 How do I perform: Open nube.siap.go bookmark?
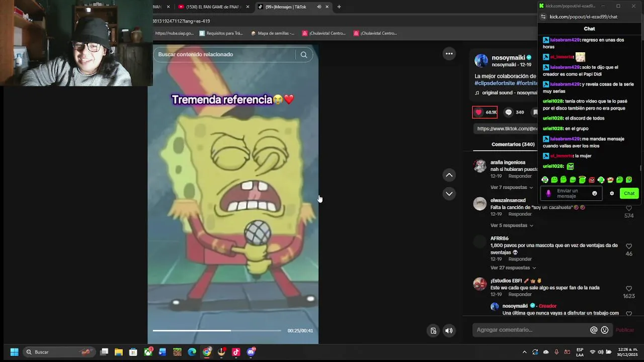(174, 33)
